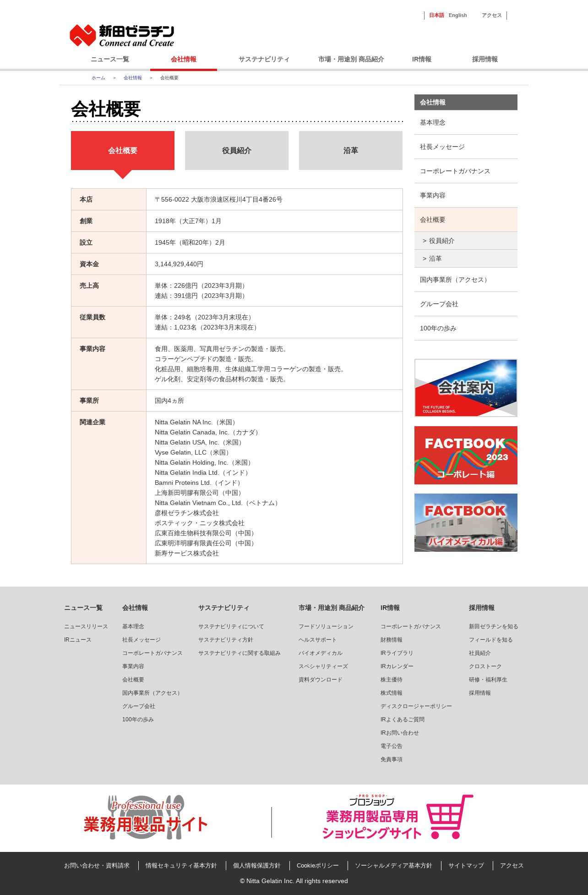Open Cookieポリシー in bottom bar
The height and width of the screenshot is (895, 588).
317,866
